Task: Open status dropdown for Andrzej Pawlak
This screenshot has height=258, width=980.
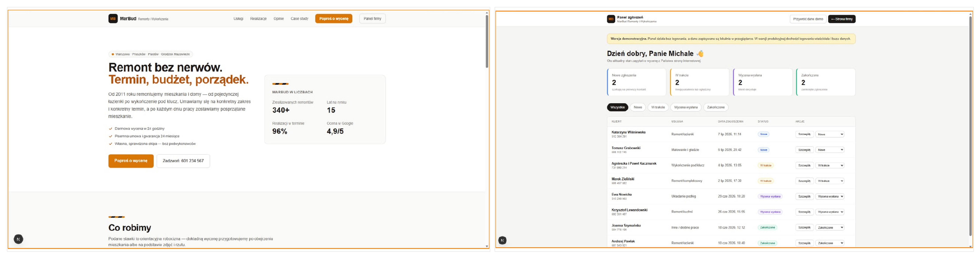Action: [830, 243]
